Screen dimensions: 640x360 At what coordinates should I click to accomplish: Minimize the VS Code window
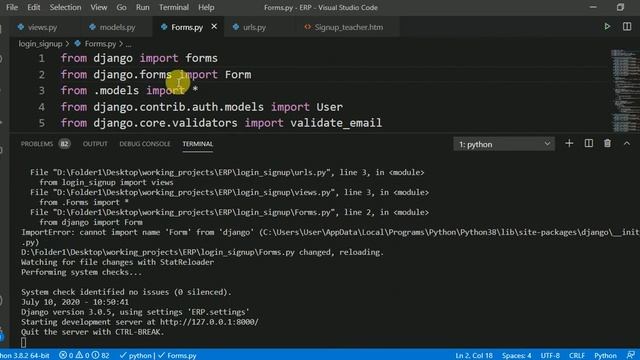(x=593, y=7)
